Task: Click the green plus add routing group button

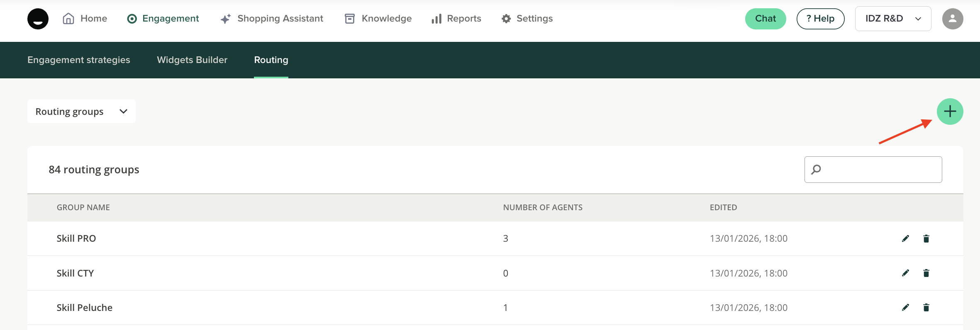Action: [x=950, y=112]
